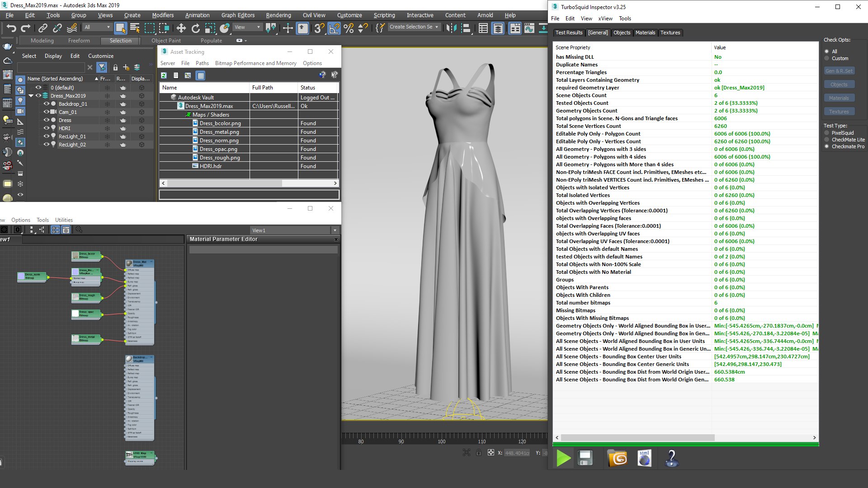Click the Select and Place tool
The height and width of the screenshot is (488, 868).
click(225, 28)
